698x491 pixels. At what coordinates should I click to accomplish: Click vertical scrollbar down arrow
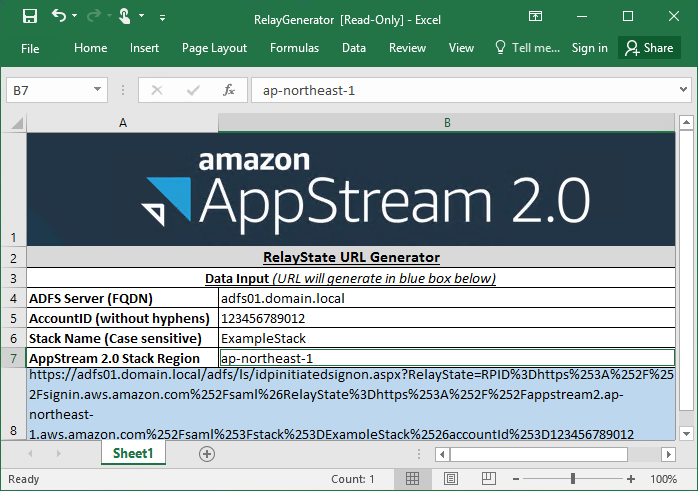coord(686,433)
